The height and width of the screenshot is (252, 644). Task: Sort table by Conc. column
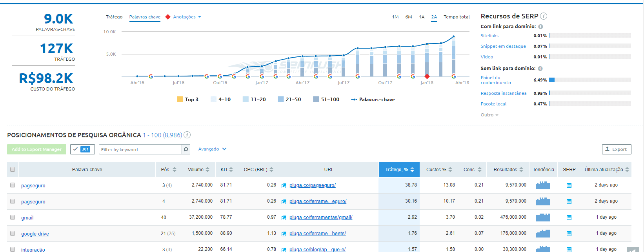click(472, 170)
